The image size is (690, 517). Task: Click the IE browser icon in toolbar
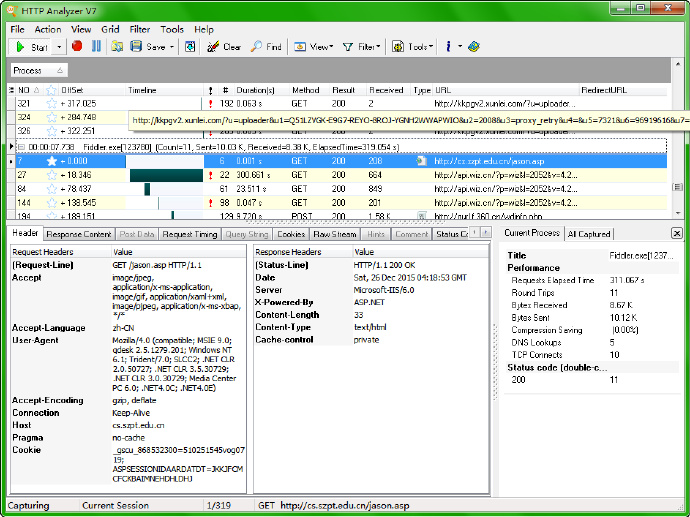pyautogui.click(x=190, y=46)
